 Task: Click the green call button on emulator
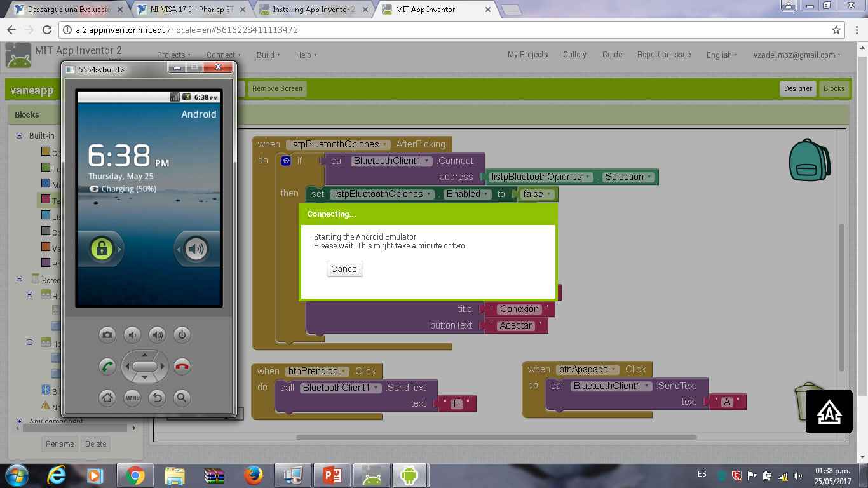tap(107, 366)
